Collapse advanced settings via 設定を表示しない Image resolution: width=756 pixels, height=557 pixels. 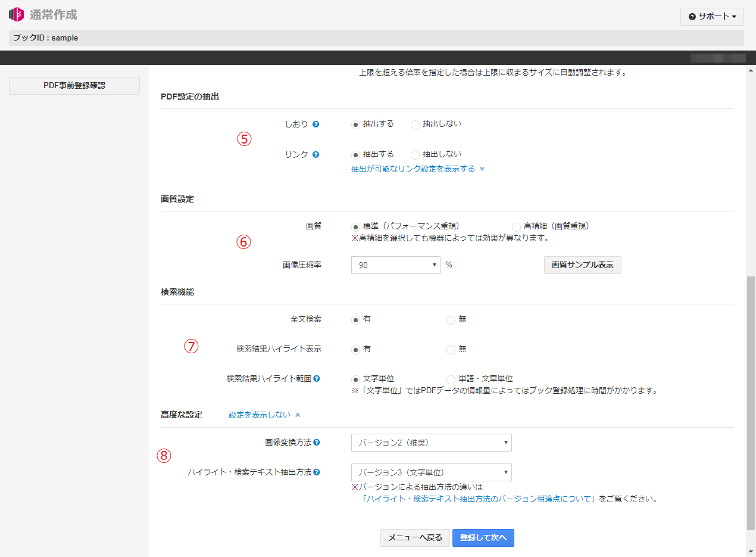point(264,415)
